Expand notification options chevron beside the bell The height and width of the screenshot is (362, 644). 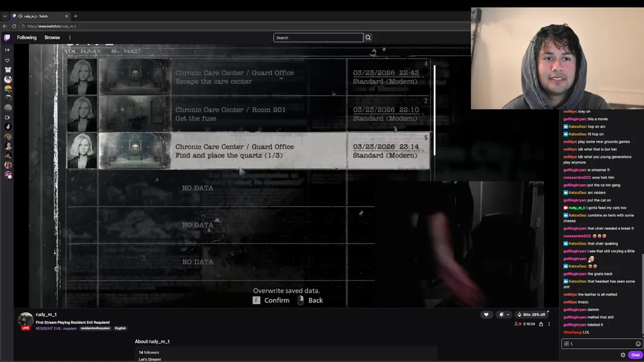508,315
